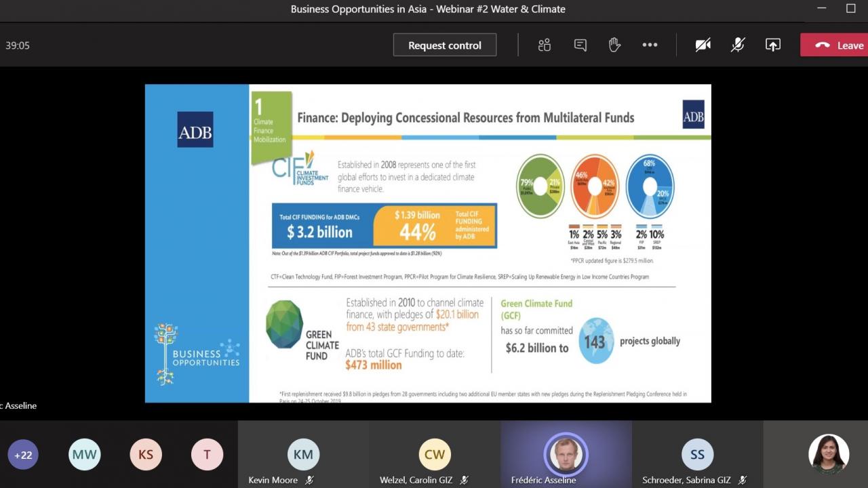
Task: Select the T participant avatar
Action: click(x=207, y=455)
